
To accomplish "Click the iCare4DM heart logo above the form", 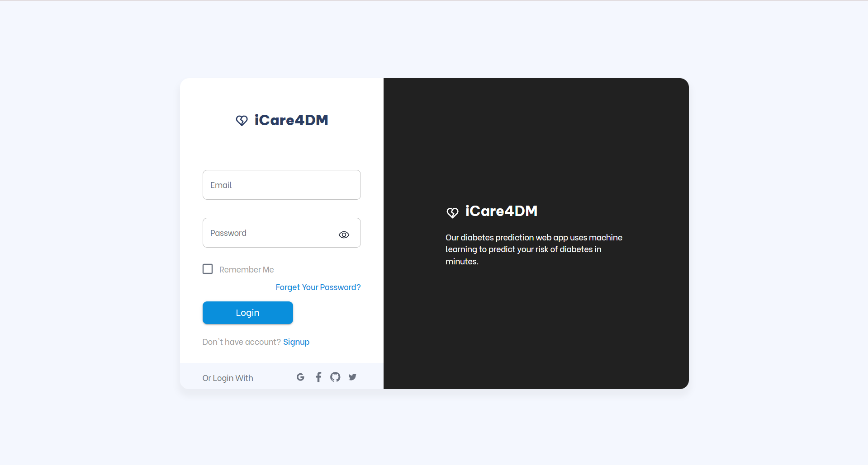I will coord(242,120).
